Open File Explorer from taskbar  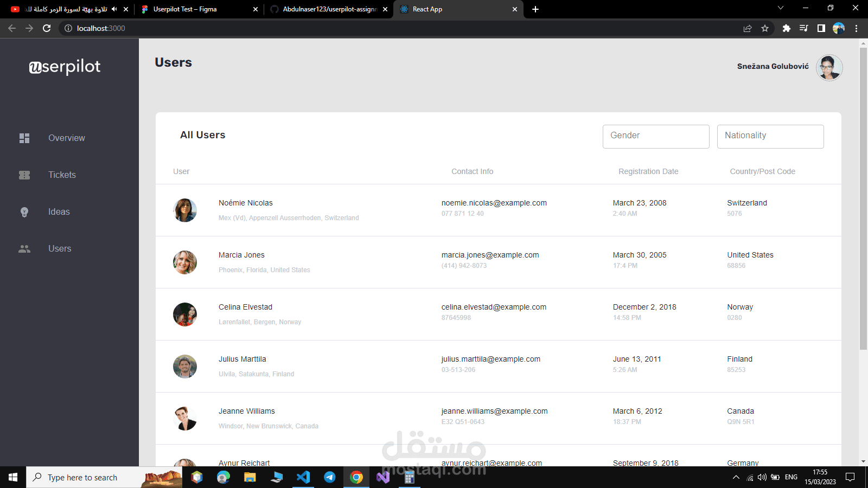point(250,477)
